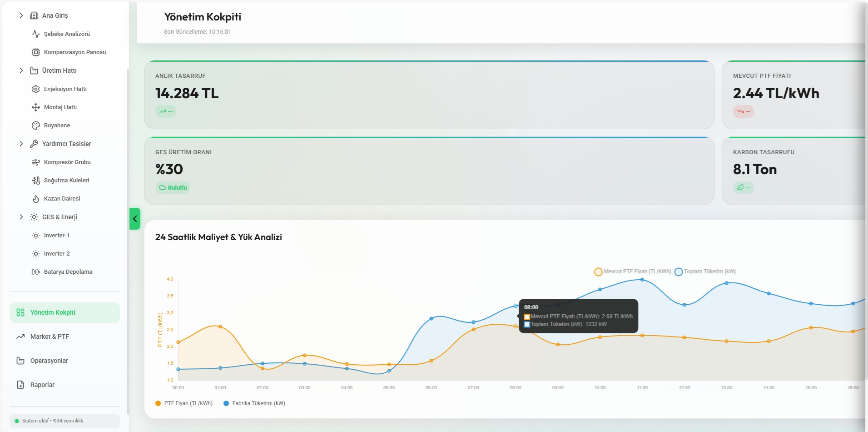Open the Market & PTF menu item
This screenshot has height=432, width=868.
coord(50,337)
